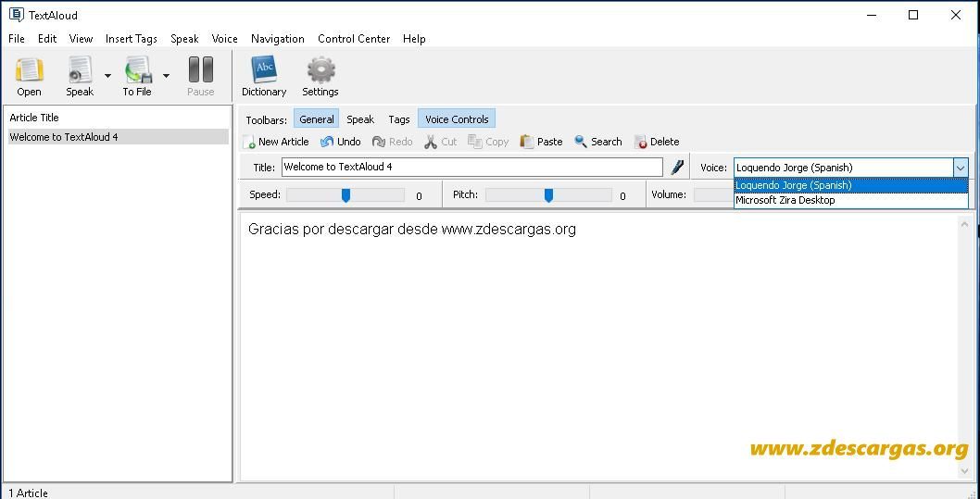Screen dimensions: 980x499
Task: Open the Navigation menu
Action: pos(278,39)
